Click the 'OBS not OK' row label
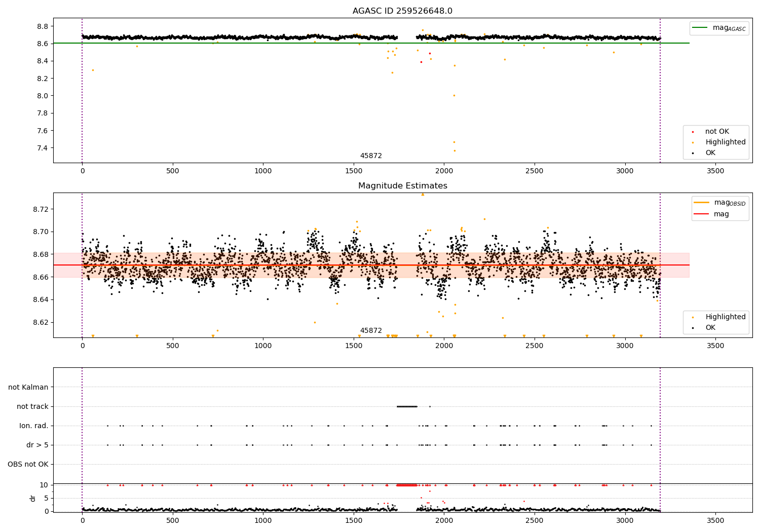Image resolution: width=760 pixels, height=532 pixels. tap(28, 464)
